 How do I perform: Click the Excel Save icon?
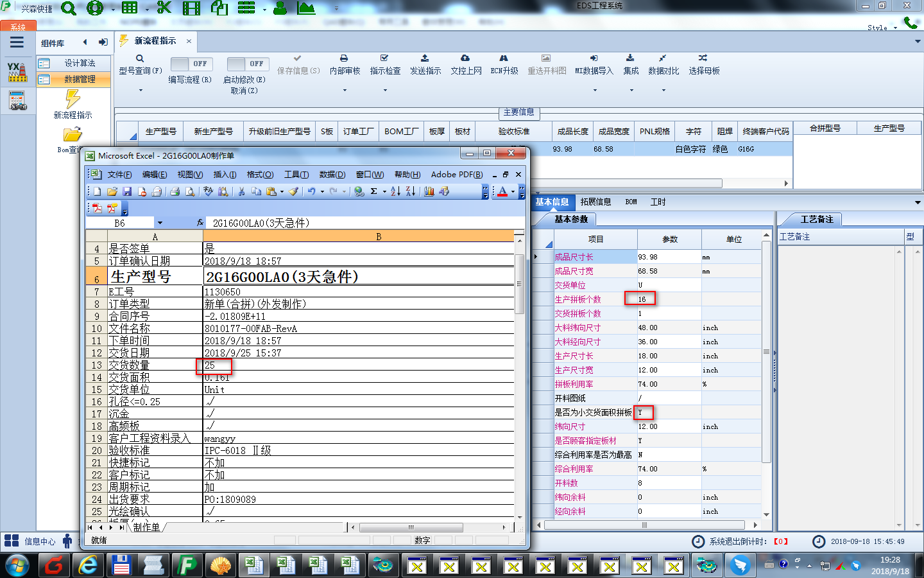pos(126,191)
